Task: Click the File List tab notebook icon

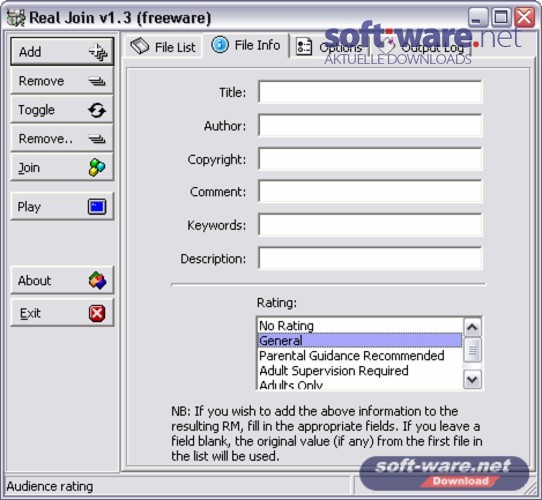Action: click(x=139, y=46)
